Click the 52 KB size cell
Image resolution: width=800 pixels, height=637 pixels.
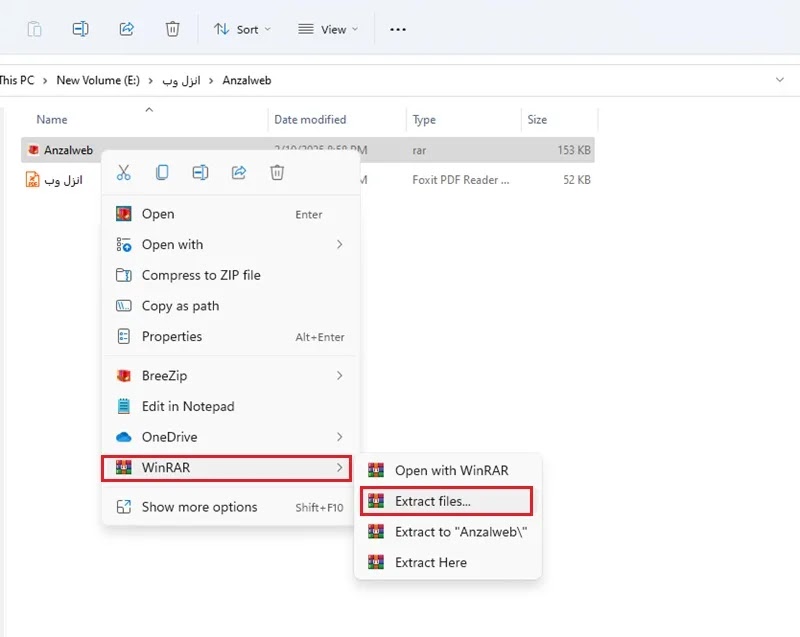coord(577,180)
